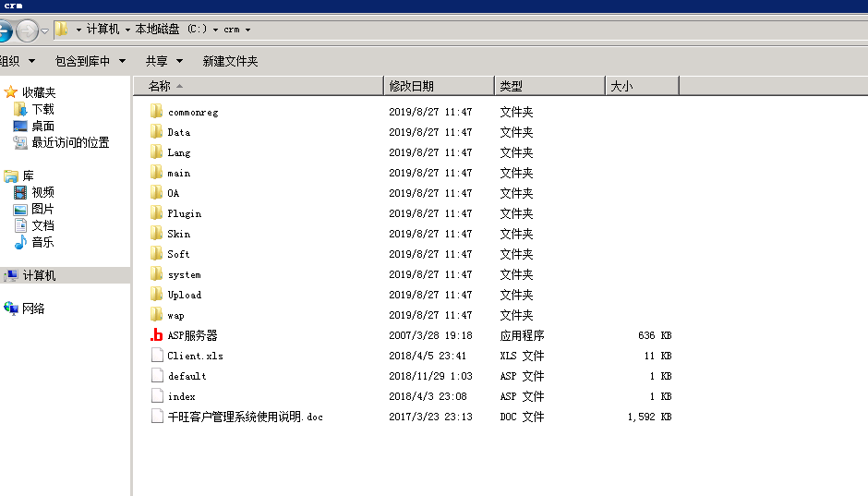Click the 桌面 desktop icon in sidebar
This screenshot has height=496, width=868.
(x=20, y=127)
